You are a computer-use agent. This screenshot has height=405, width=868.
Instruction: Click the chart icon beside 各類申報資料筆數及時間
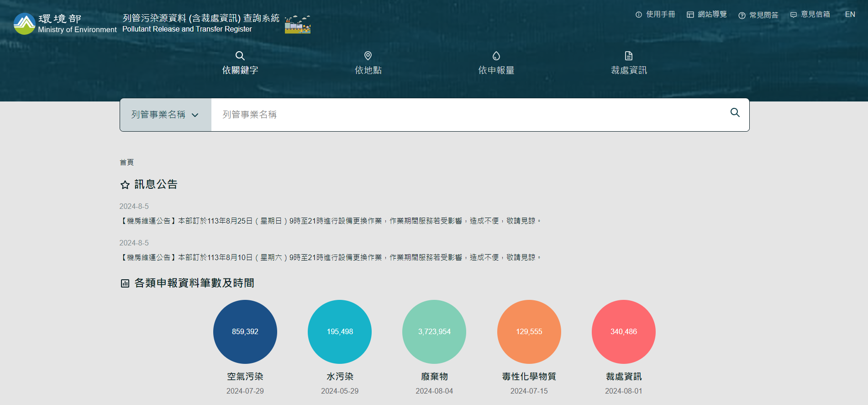(125, 283)
